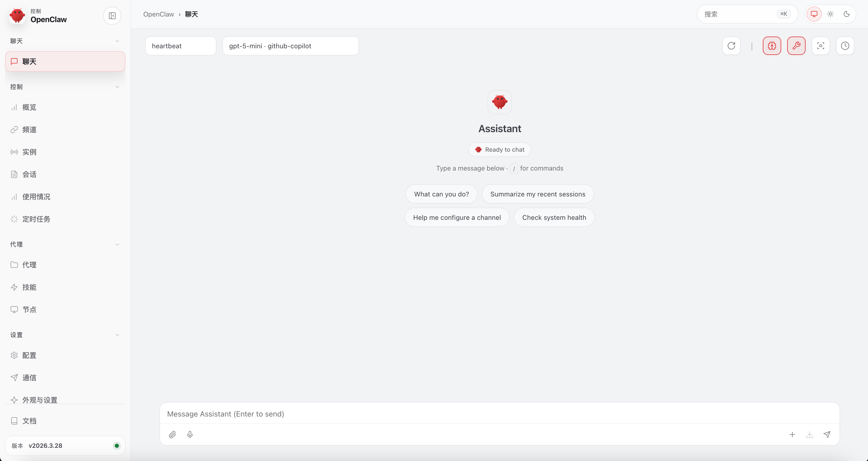
Task: Click the focus mode frame icon
Action: point(821,46)
